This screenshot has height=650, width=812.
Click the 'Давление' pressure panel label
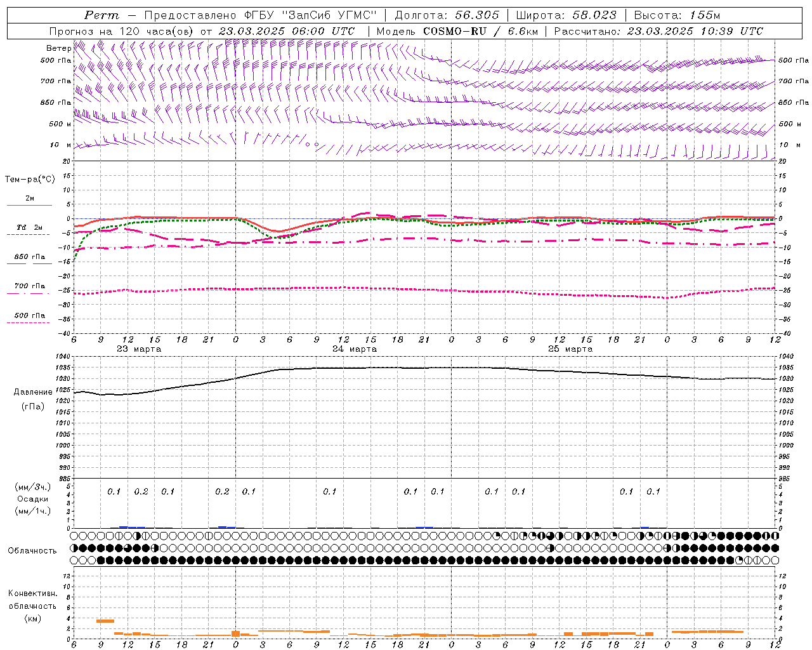coord(33,392)
